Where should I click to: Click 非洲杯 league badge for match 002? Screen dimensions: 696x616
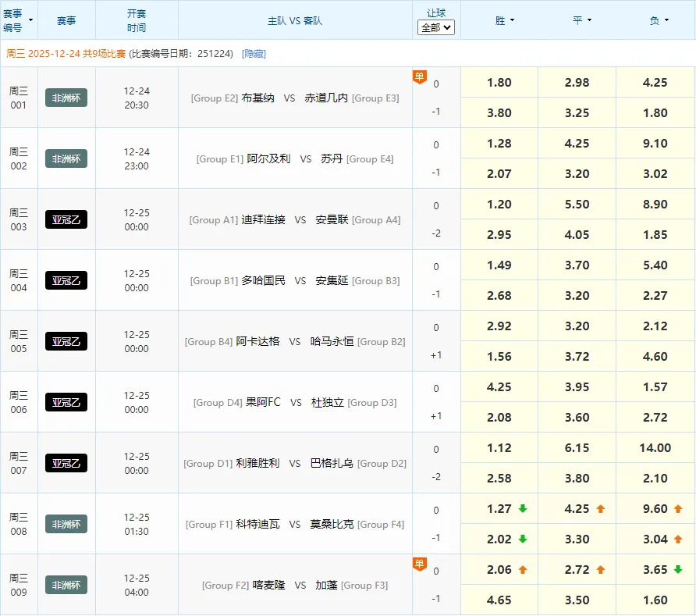pos(66,158)
